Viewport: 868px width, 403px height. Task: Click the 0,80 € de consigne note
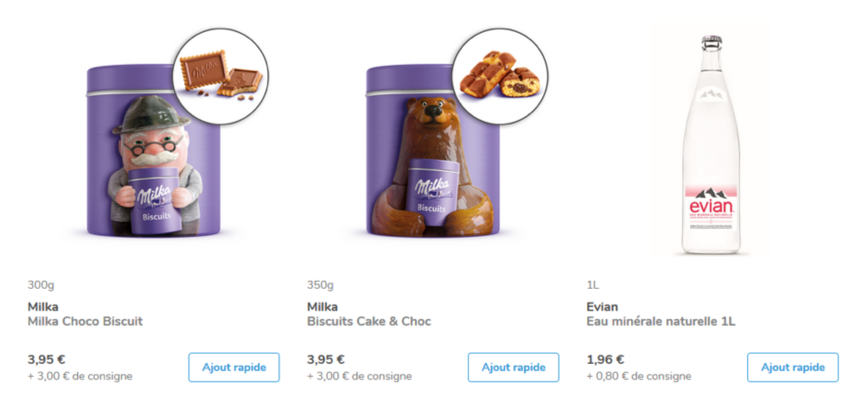pyautogui.click(x=639, y=376)
